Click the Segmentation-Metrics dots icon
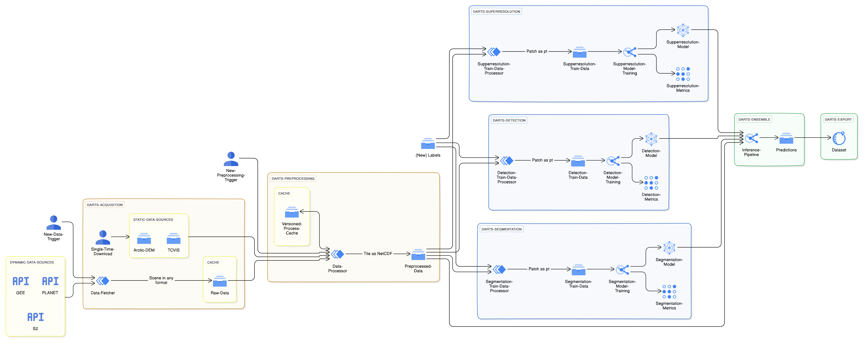Screen dimensions: 868x347 click(669, 291)
